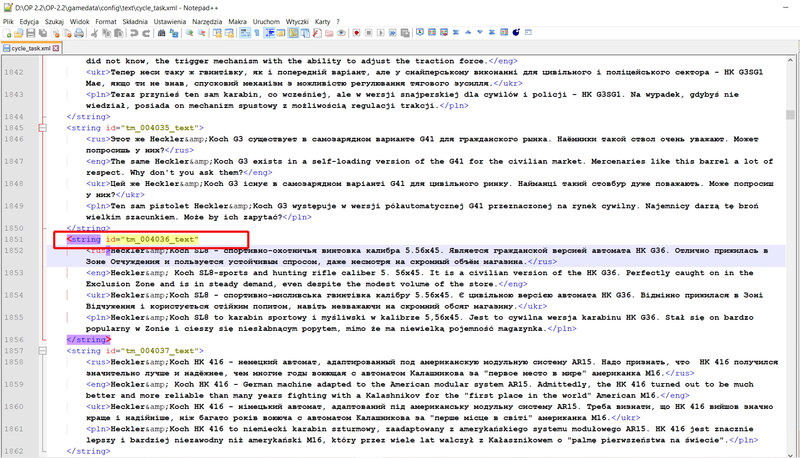
Task: Open the Wtyczki menu
Action: coord(297,20)
